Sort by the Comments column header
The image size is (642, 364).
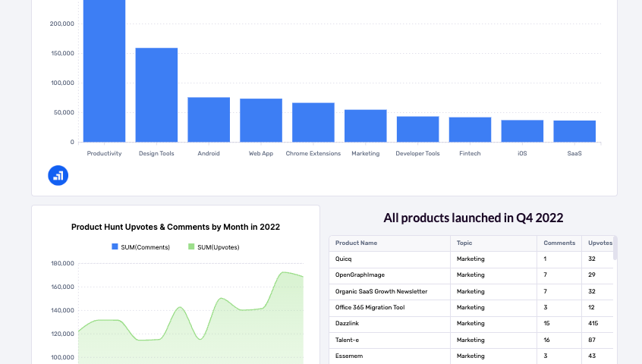coord(559,243)
